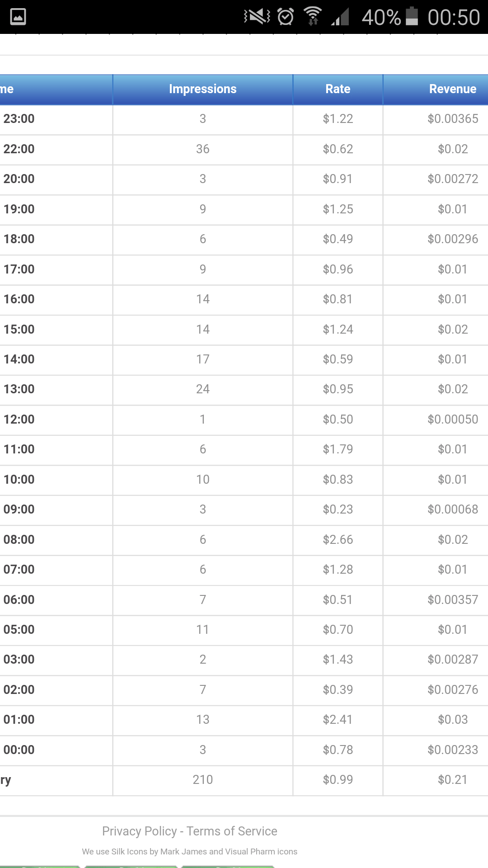The image size is (488, 868).
Task: Select the 01:00 time row label
Action: tap(19, 719)
